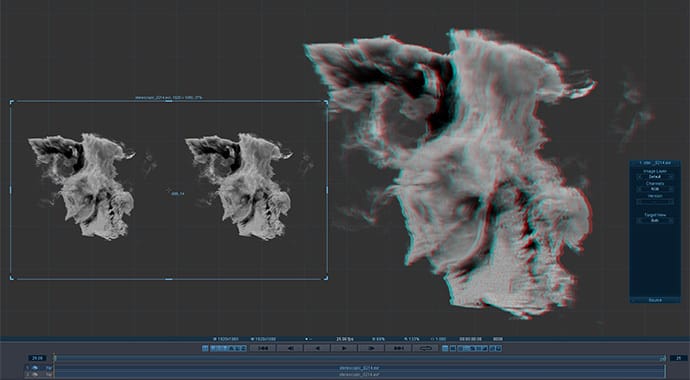Click the first icon right of loop button
Image resolution: width=690 pixels, height=380 pixels.
click(445, 348)
